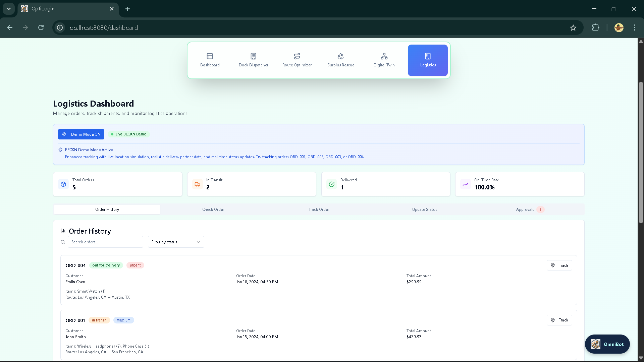Focus the Search orders field

[105, 242]
